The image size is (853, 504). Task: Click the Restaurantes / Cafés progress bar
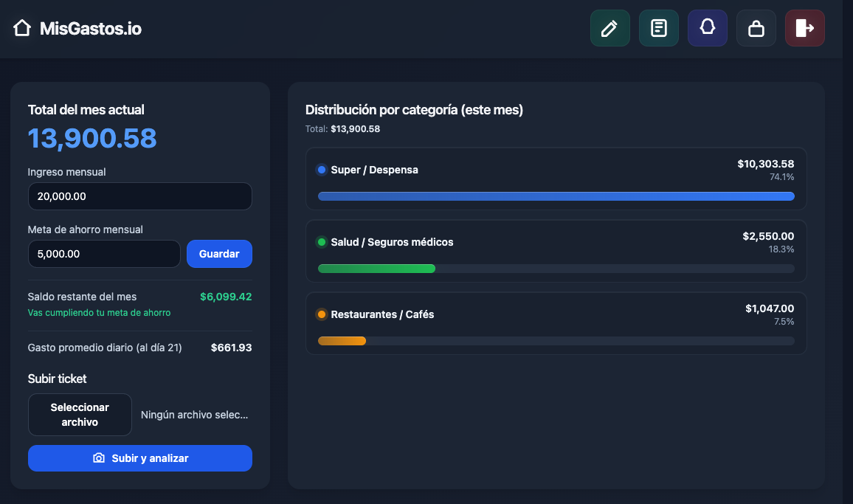tap(556, 341)
